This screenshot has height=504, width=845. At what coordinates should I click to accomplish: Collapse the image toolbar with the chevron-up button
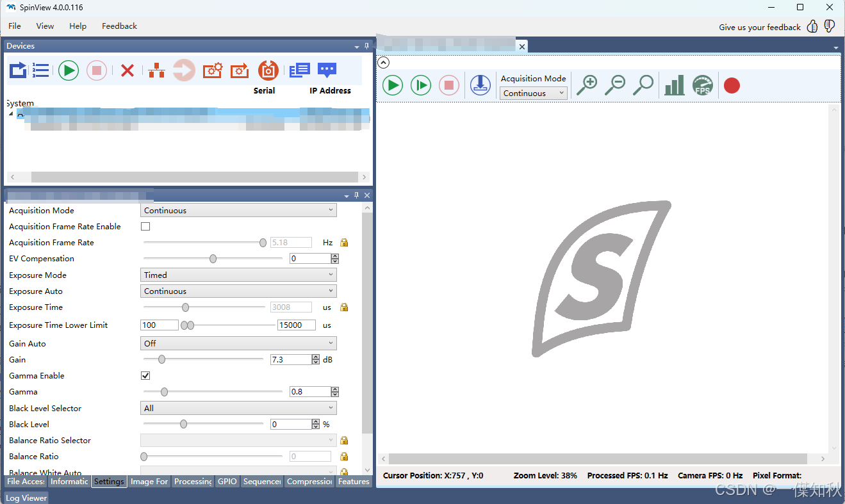[x=383, y=63]
